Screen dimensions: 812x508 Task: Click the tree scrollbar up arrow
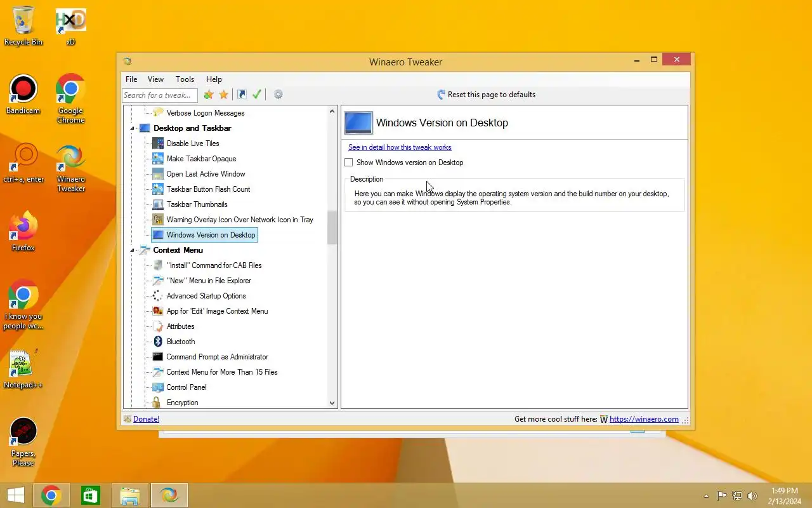[x=332, y=111]
